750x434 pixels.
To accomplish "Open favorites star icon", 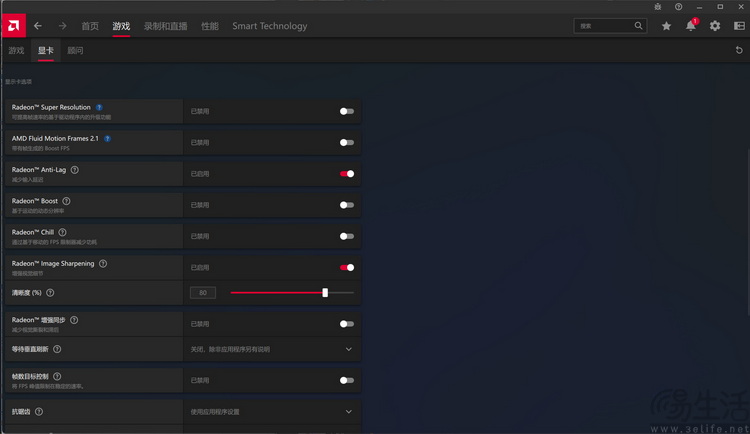I will pyautogui.click(x=666, y=26).
